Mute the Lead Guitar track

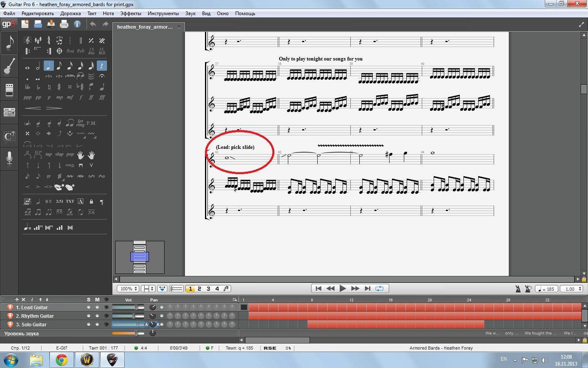click(x=97, y=307)
